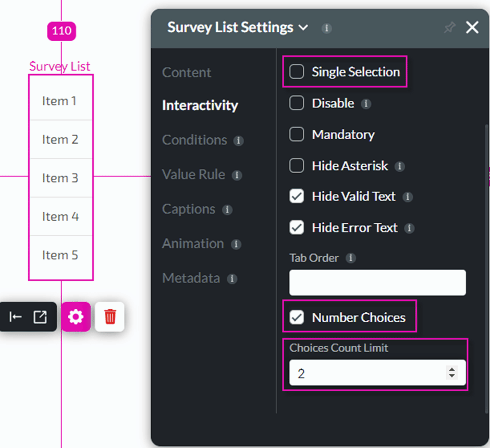Select Item 3 in the Survey List
Viewport: 490px width, 448px height.
click(x=61, y=178)
